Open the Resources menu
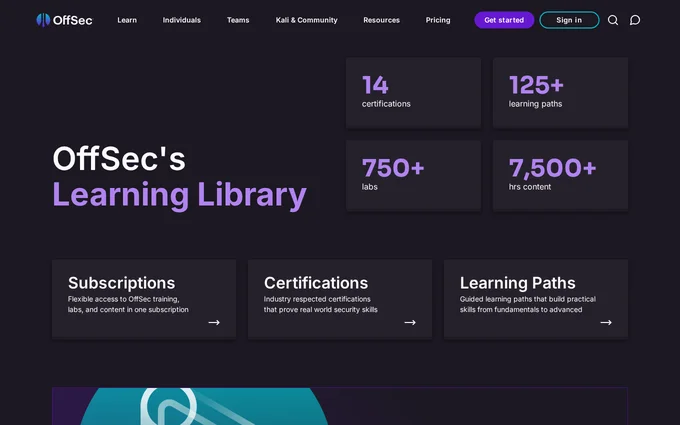The image size is (680, 425). click(382, 20)
